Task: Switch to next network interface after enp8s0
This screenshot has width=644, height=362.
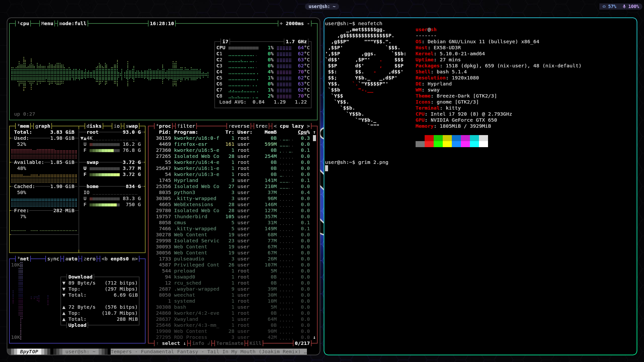Action: (x=135, y=259)
